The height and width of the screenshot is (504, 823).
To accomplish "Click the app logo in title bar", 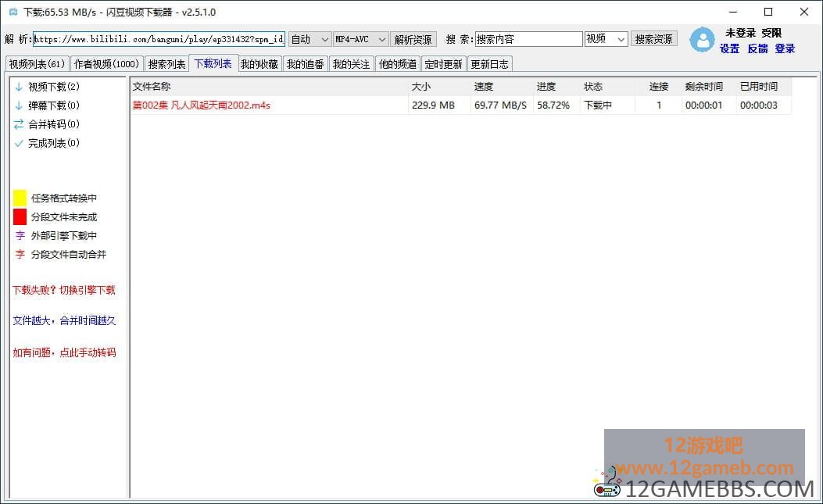I will coord(13,12).
